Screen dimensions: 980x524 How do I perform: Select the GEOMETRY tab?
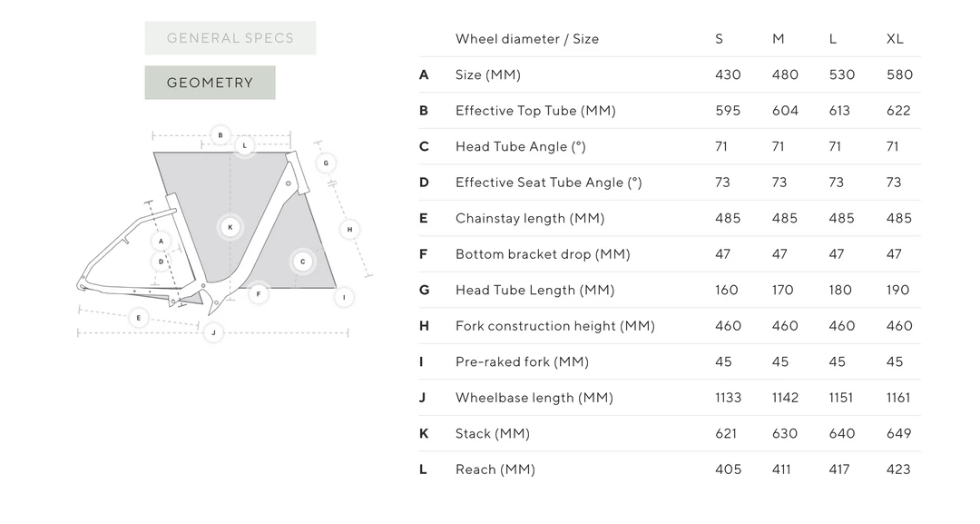(210, 82)
